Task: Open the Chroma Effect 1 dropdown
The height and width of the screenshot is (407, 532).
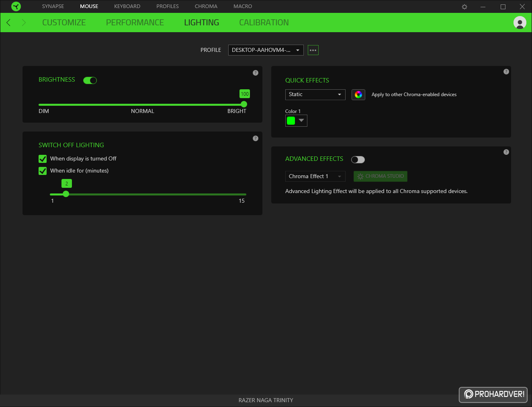Action: [x=315, y=176]
